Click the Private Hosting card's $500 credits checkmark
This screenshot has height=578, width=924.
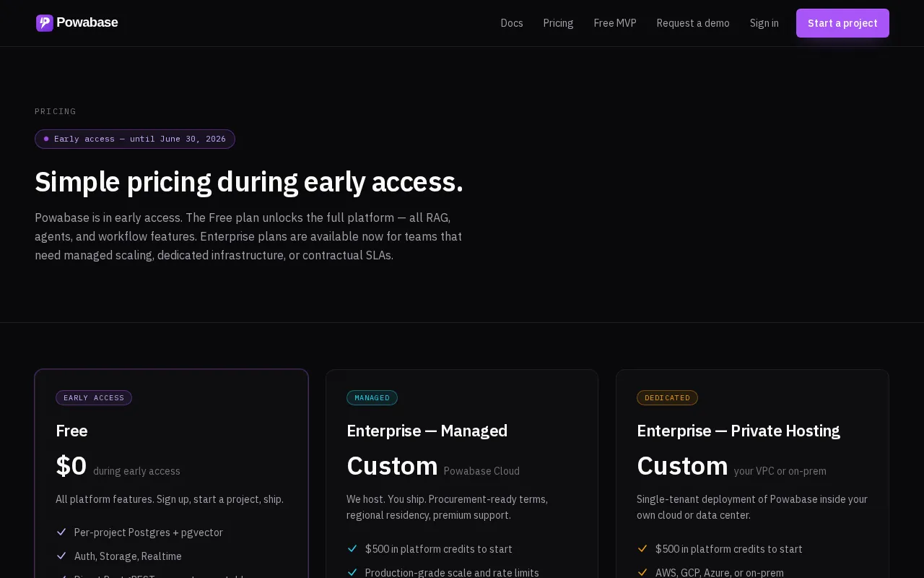[642, 549]
